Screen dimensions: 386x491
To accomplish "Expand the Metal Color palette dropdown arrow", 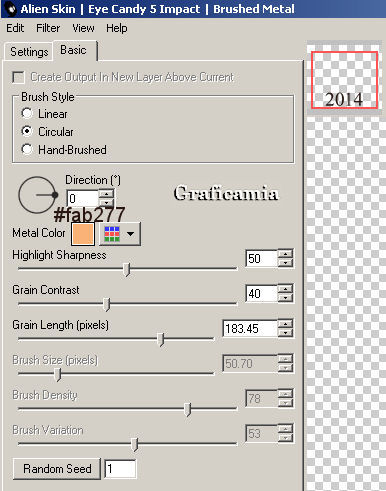I will click(131, 234).
